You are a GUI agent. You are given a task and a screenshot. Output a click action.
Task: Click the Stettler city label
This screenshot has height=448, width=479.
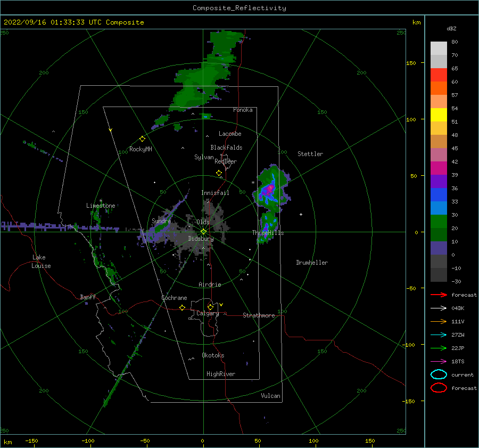pos(310,154)
